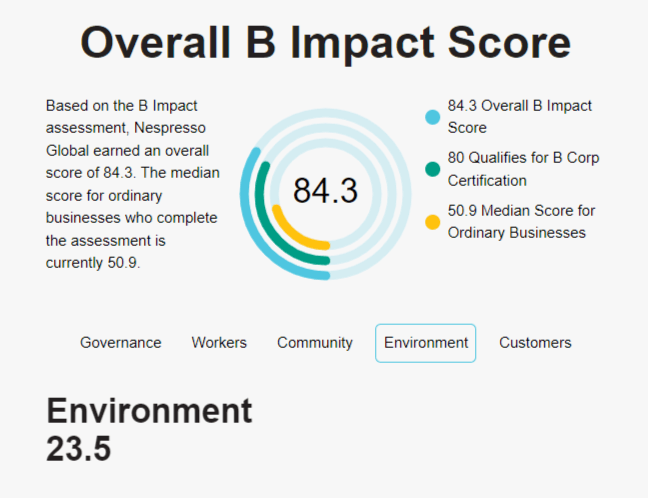Select the Community tab

click(x=315, y=343)
